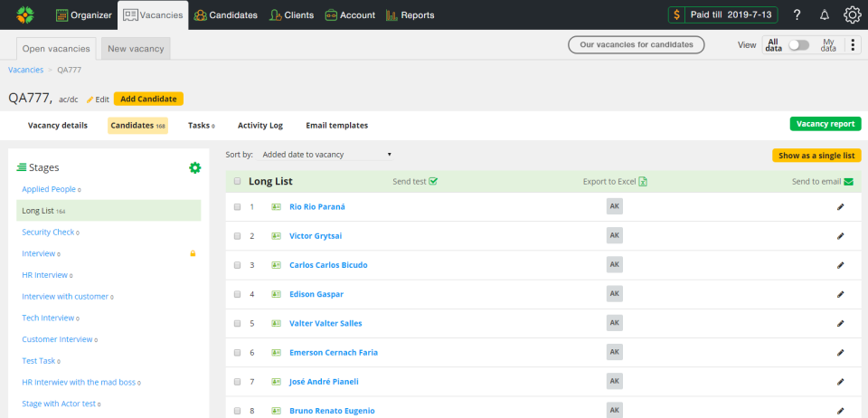Open the profile card icon for Victor Grytsai
This screenshot has width=868, height=418.
coord(277,236)
